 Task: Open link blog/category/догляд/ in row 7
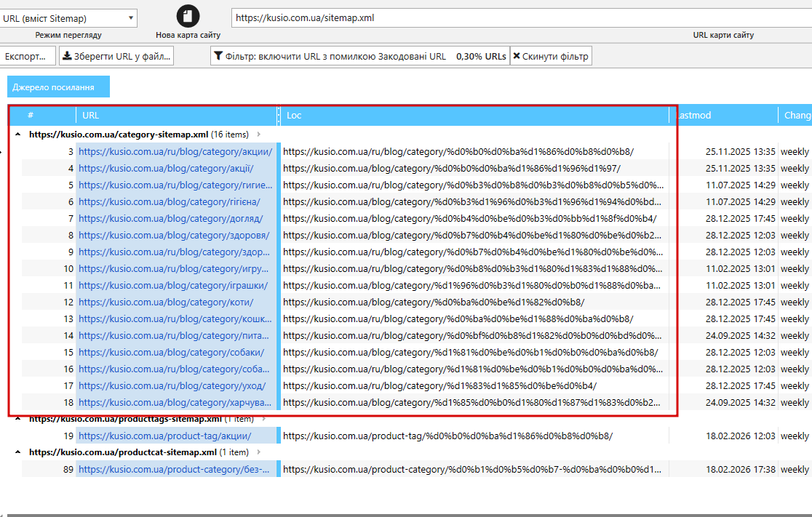coord(171,218)
